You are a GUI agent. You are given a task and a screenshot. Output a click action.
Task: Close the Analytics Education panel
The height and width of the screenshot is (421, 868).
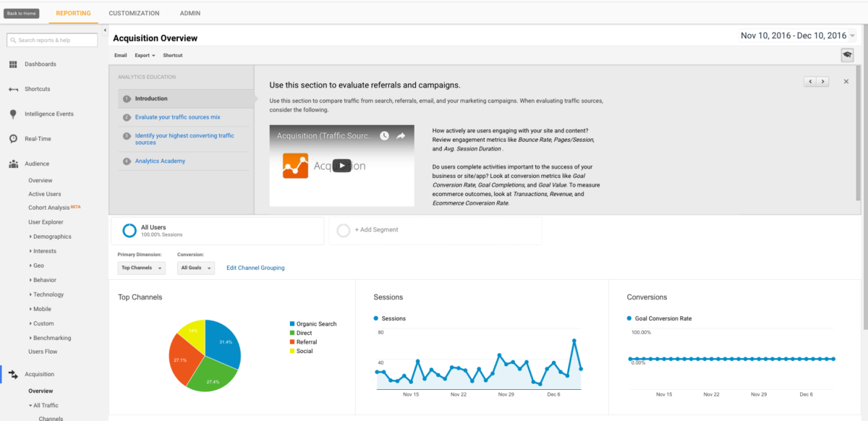tap(846, 82)
